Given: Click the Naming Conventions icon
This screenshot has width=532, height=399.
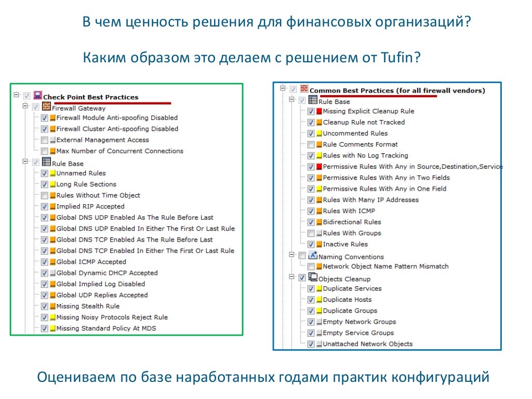Looking at the screenshot, I should click(x=313, y=255).
